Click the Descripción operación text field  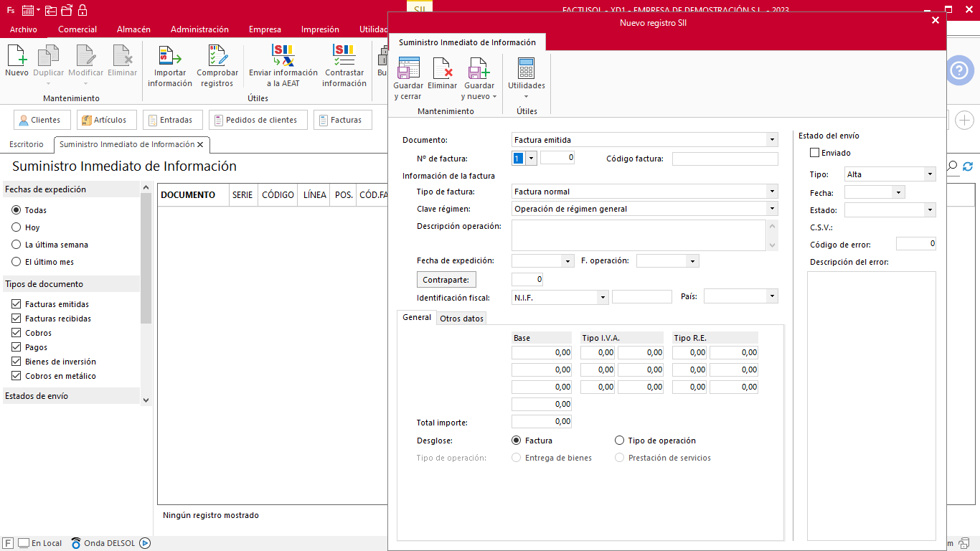click(x=639, y=235)
